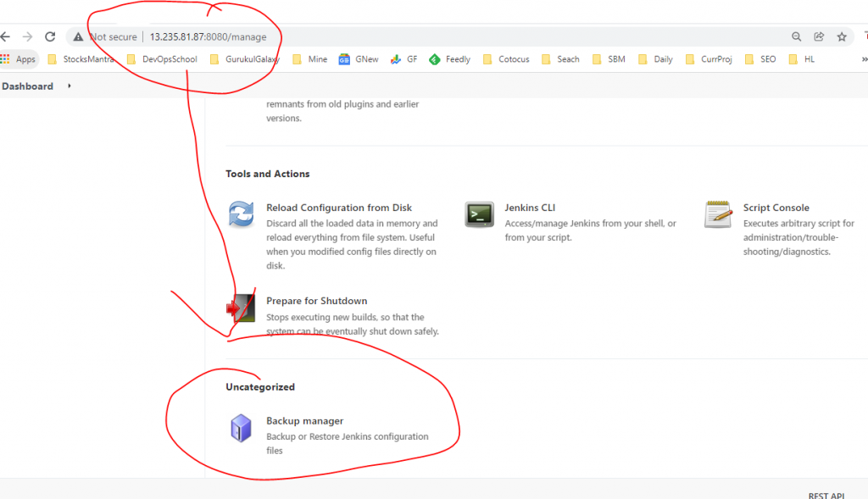
Task: Click the Prepare for Shutdown icon
Action: (x=242, y=308)
